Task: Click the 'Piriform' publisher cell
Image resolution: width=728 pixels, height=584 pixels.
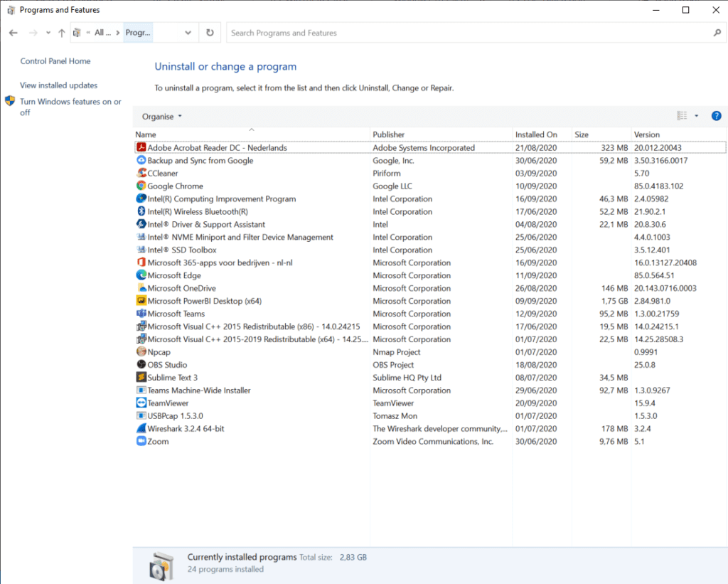Action: pyautogui.click(x=386, y=174)
